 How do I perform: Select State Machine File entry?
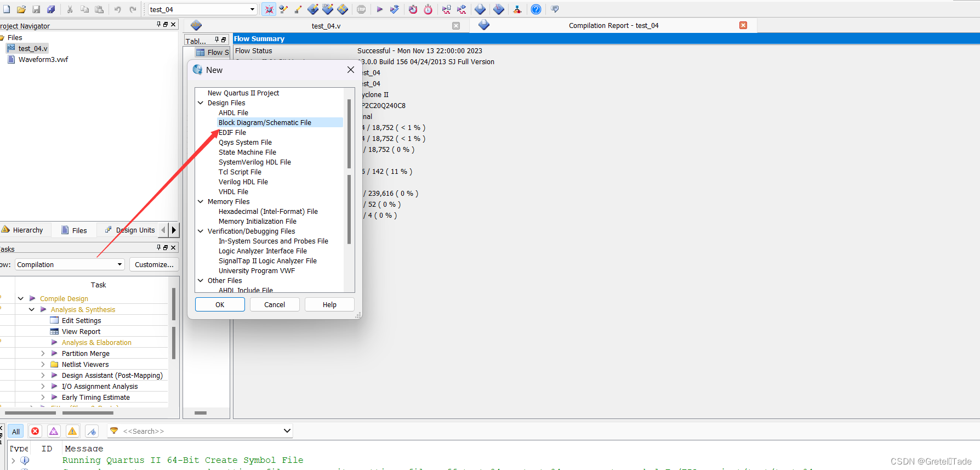pyautogui.click(x=247, y=152)
